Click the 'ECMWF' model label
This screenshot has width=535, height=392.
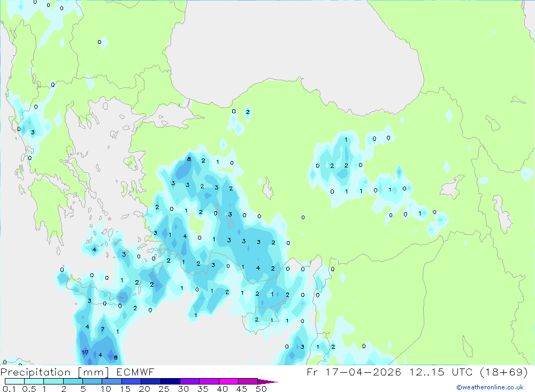pyautogui.click(x=135, y=372)
